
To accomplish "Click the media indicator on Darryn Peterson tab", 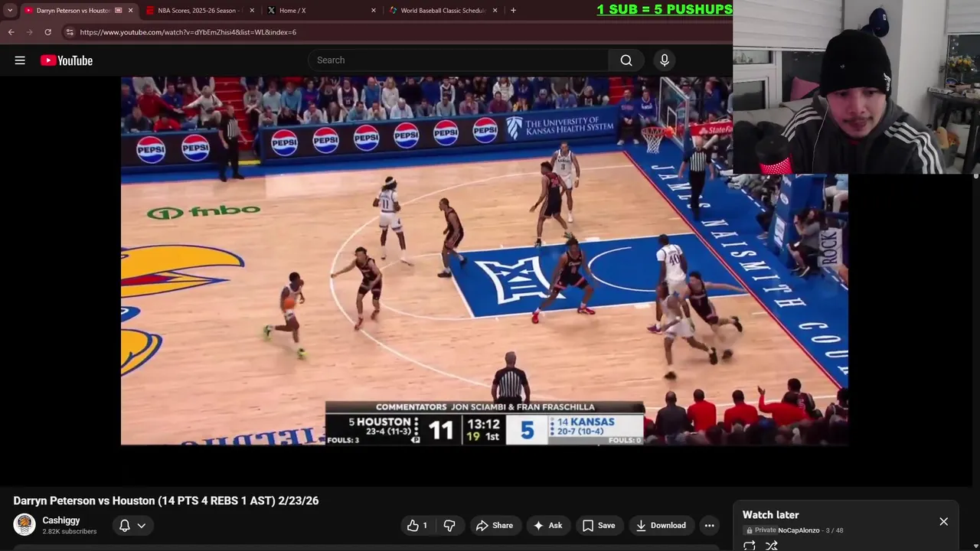I will coord(118,11).
